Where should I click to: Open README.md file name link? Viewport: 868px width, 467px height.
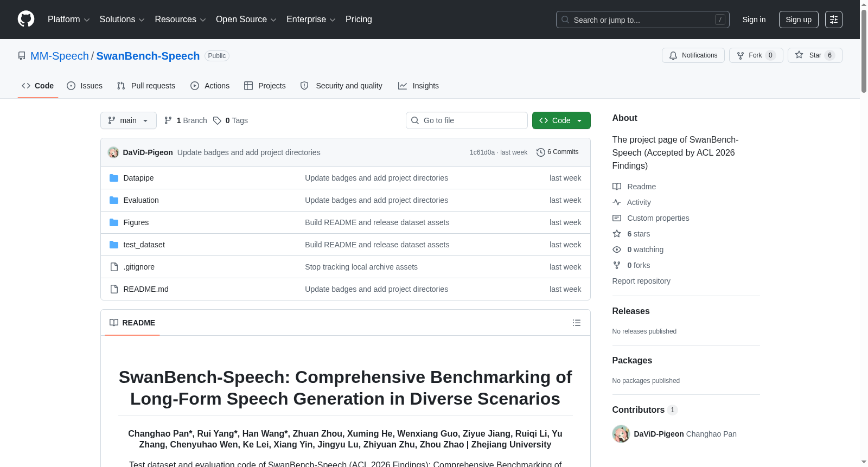[x=146, y=289]
